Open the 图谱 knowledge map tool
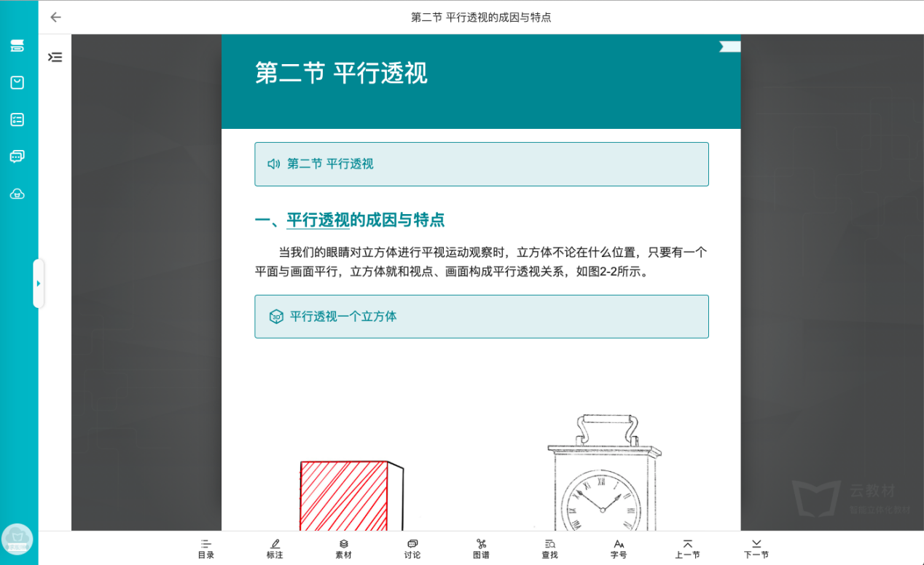Image resolution: width=924 pixels, height=565 pixels. point(481,548)
